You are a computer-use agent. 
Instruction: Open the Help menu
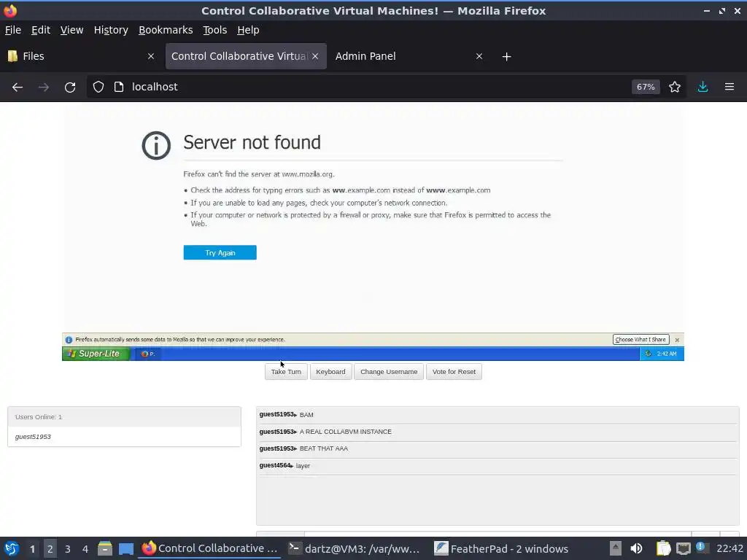point(248,30)
